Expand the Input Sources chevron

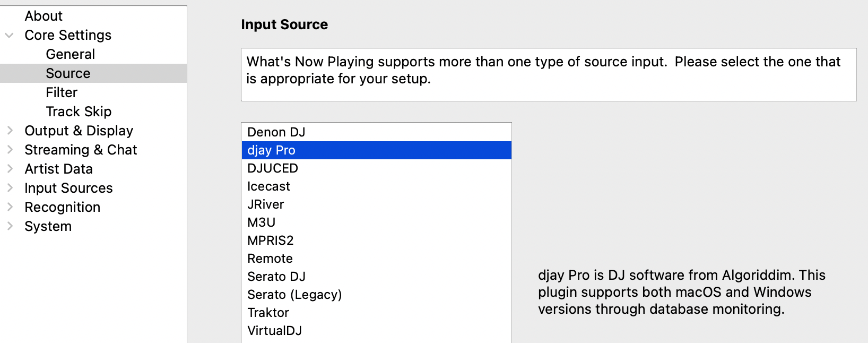pyautogui.click(x=10, y=188)
